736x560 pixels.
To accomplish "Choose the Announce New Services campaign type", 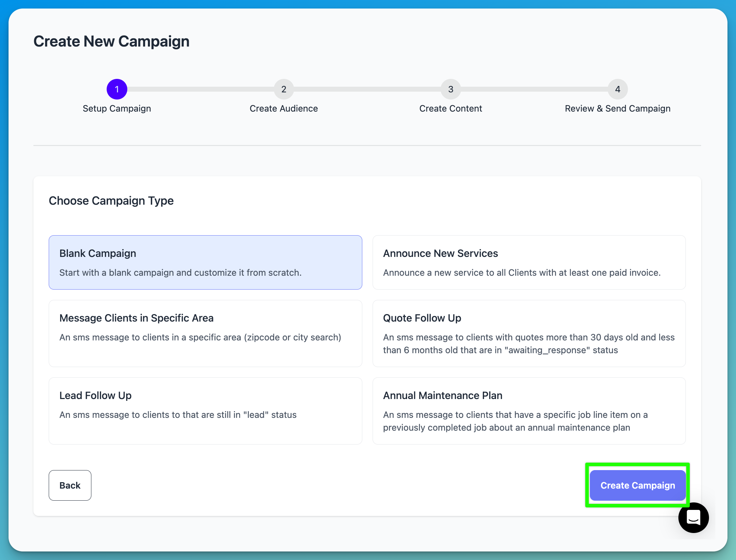I will tap(529, 262).
